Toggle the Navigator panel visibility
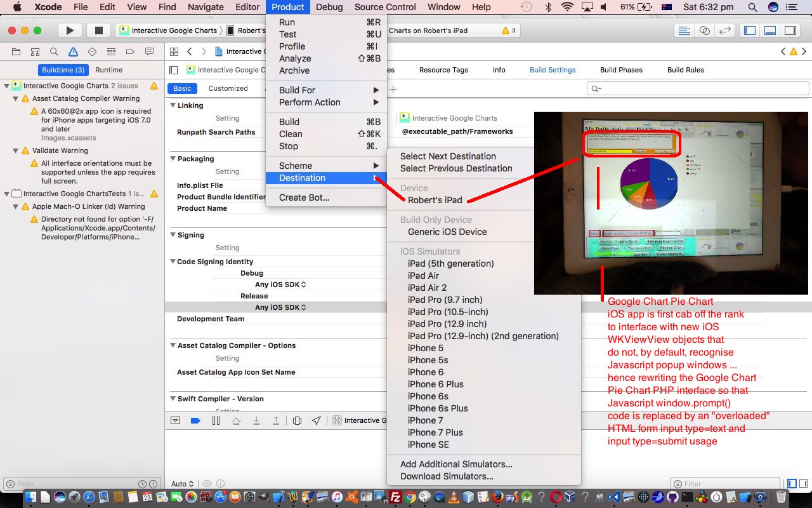The height and width of the screenshot is (508, 812). [x=750, y=30]
